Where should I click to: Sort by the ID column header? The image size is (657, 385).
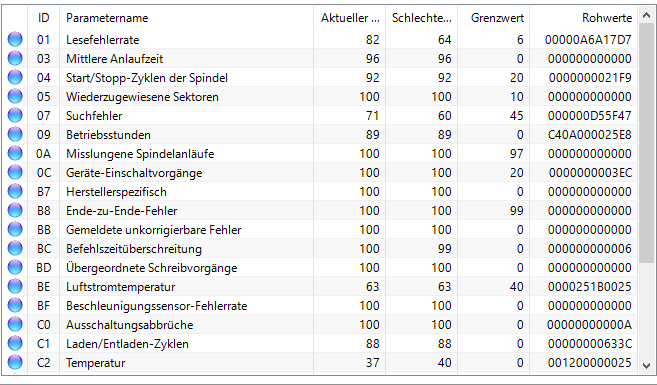[x=44, y=18]
